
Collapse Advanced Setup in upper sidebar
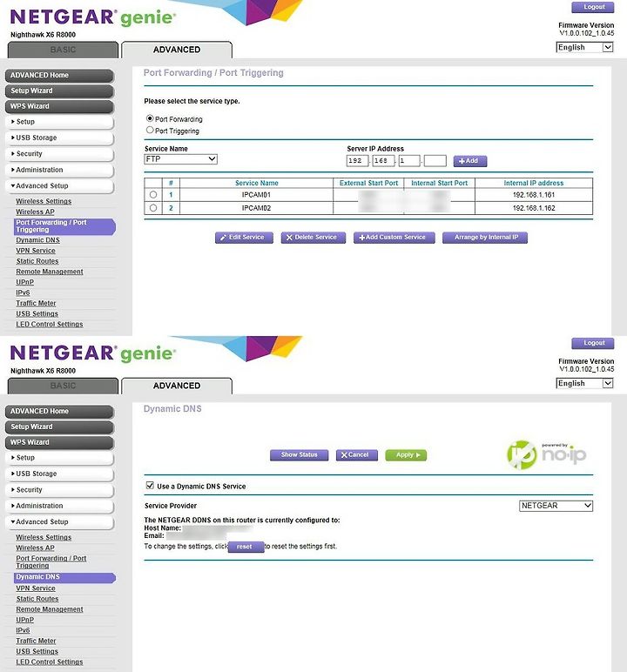[59, 186]
